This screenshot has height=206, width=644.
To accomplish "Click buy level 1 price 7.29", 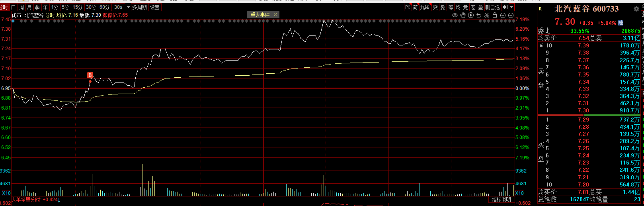I will (x=584, y=120).
